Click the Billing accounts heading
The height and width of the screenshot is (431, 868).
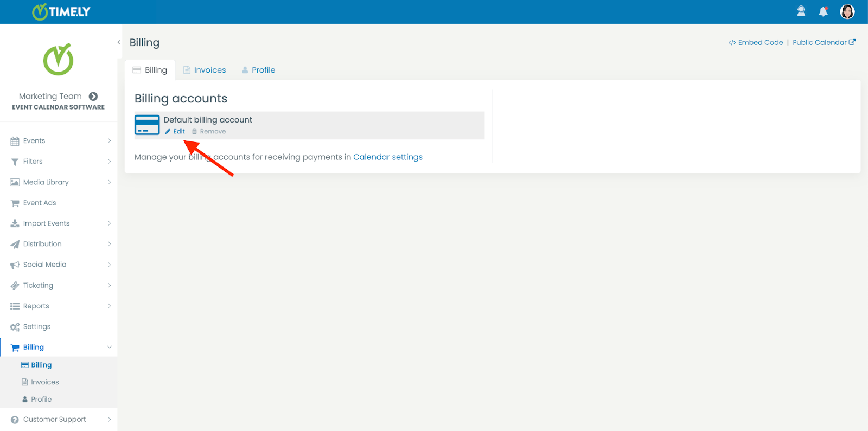(181, 99)
